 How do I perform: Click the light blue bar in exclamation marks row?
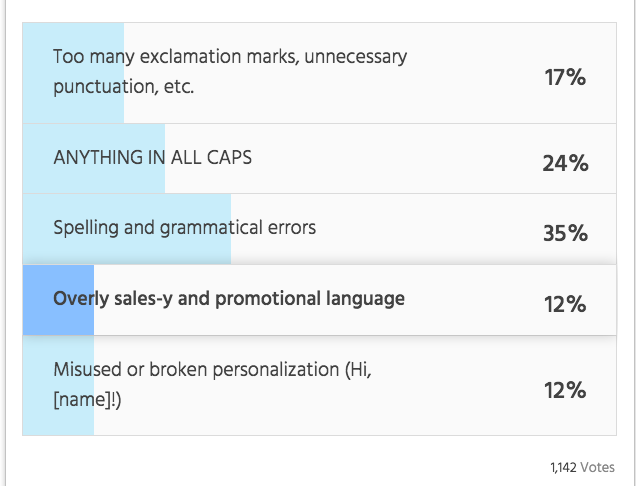(x=73, y=73)
